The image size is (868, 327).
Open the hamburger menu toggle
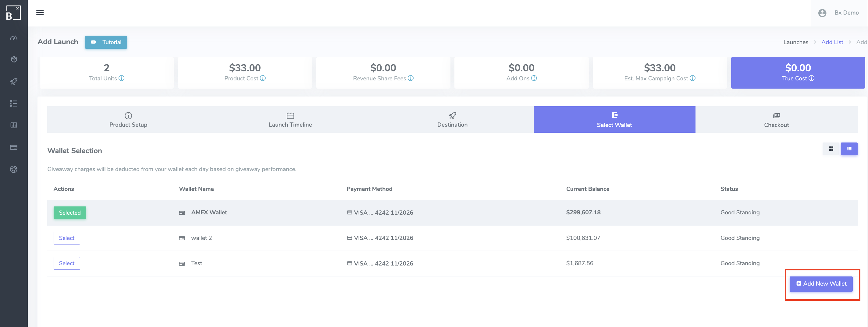pos(40,13)
